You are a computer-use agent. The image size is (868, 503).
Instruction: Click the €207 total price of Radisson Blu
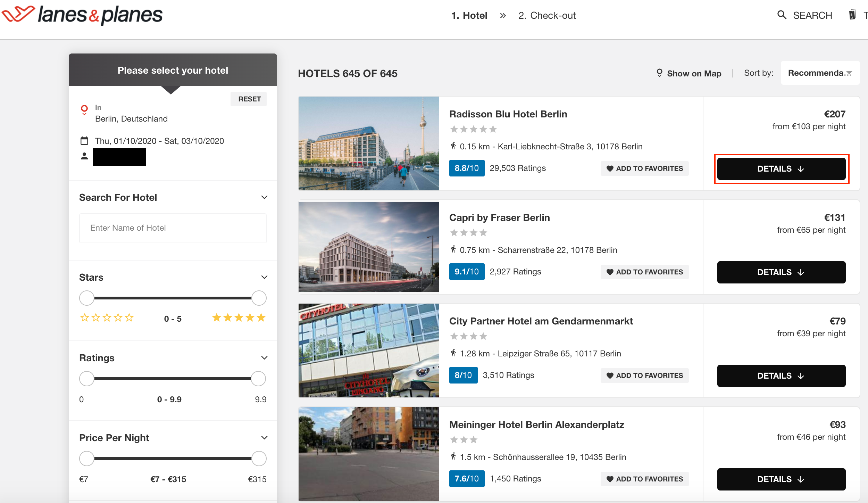pyautogui.click(x=835, y=114)
